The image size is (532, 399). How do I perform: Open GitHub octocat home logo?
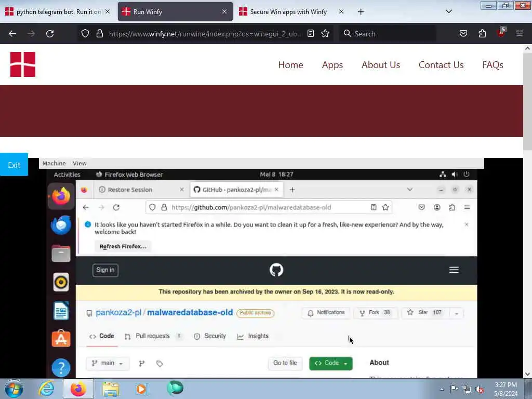point(276,270)
